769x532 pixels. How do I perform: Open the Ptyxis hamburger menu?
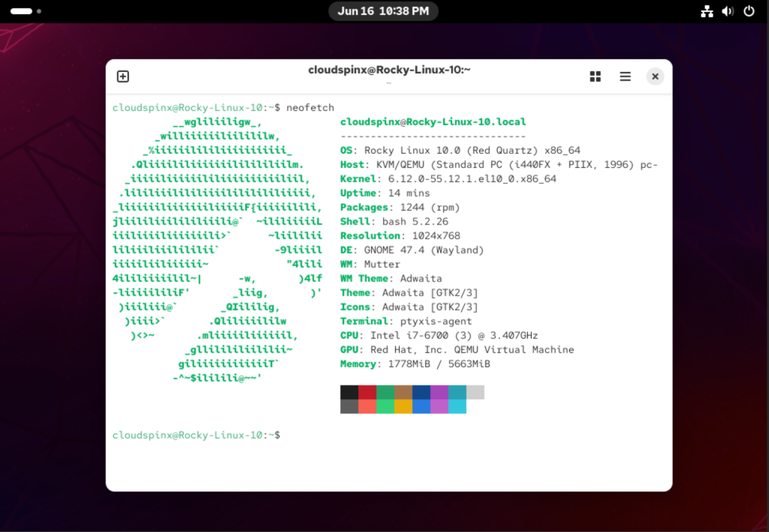pyautogui.click(x=625, y=76)
